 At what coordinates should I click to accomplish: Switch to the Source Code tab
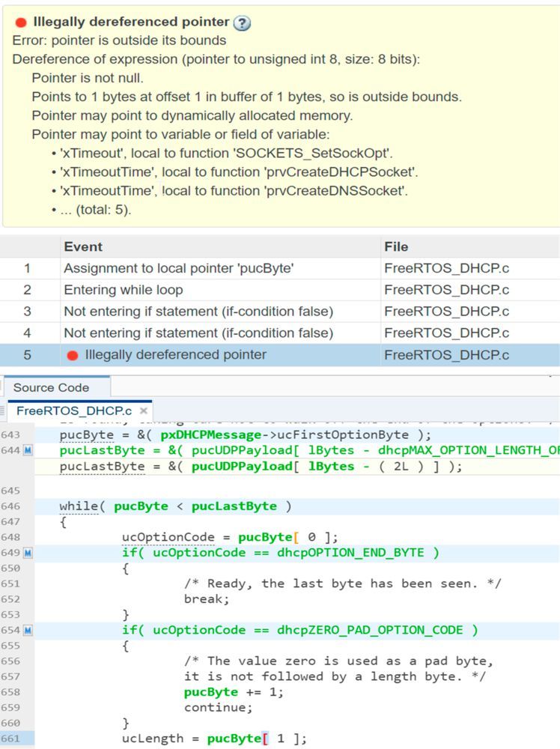(x=51, y=387)
